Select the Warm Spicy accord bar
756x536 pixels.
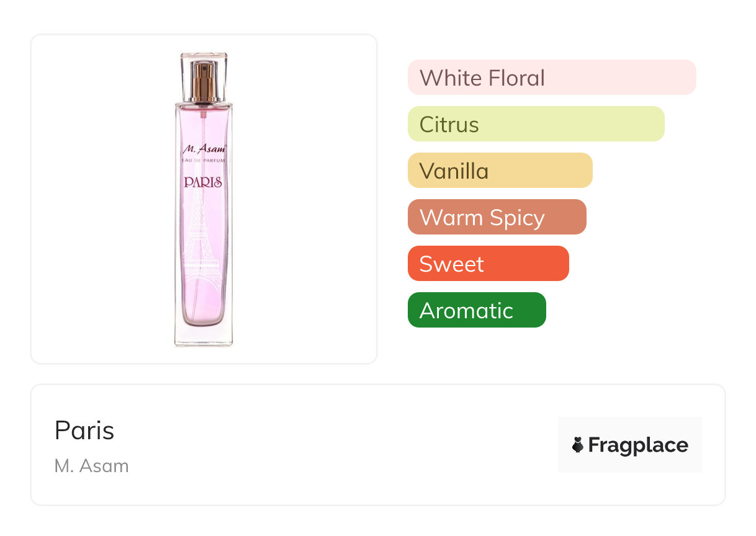pos(497,217)
